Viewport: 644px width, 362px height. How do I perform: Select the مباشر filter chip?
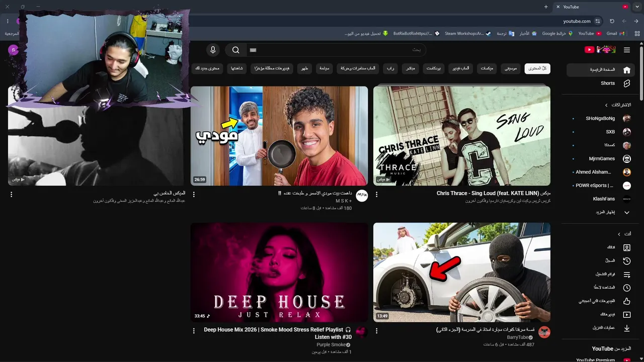pyautogui.click(x=410, y=68)
